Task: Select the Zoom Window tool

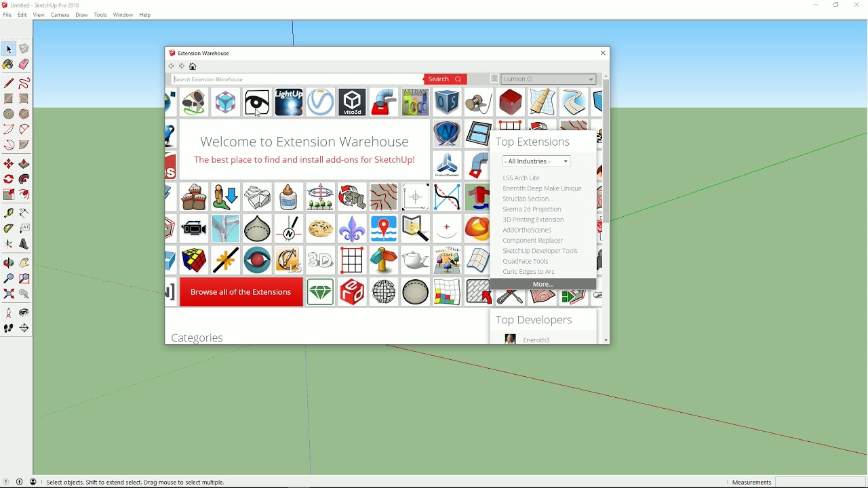Action: (x=24, y=279)
